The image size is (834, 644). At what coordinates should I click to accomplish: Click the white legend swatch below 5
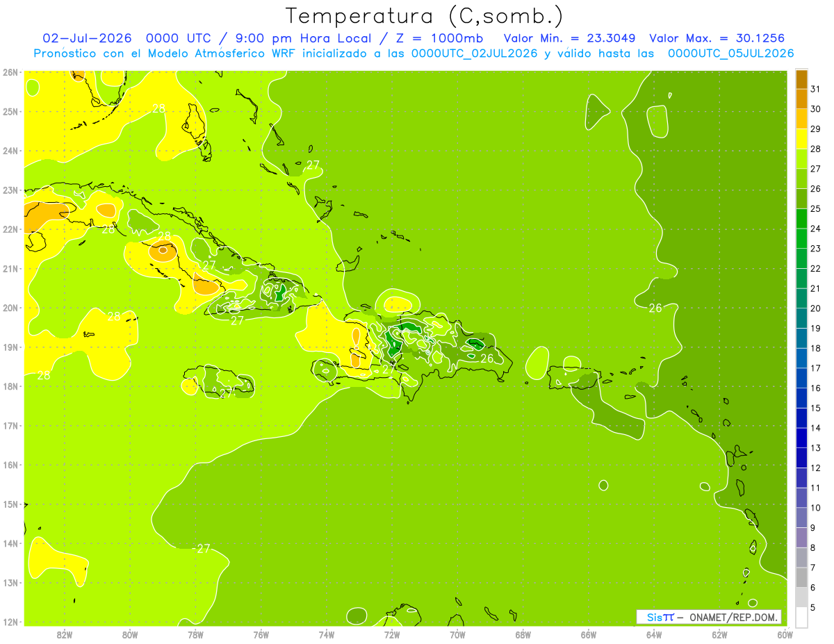click(801, 616)
